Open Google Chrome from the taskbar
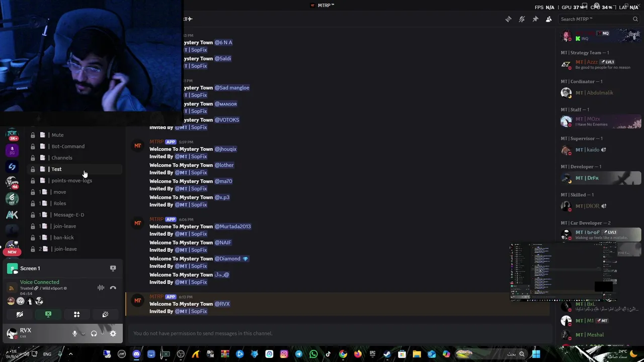Viewport: 644px width, 362px height. point(343,354)
